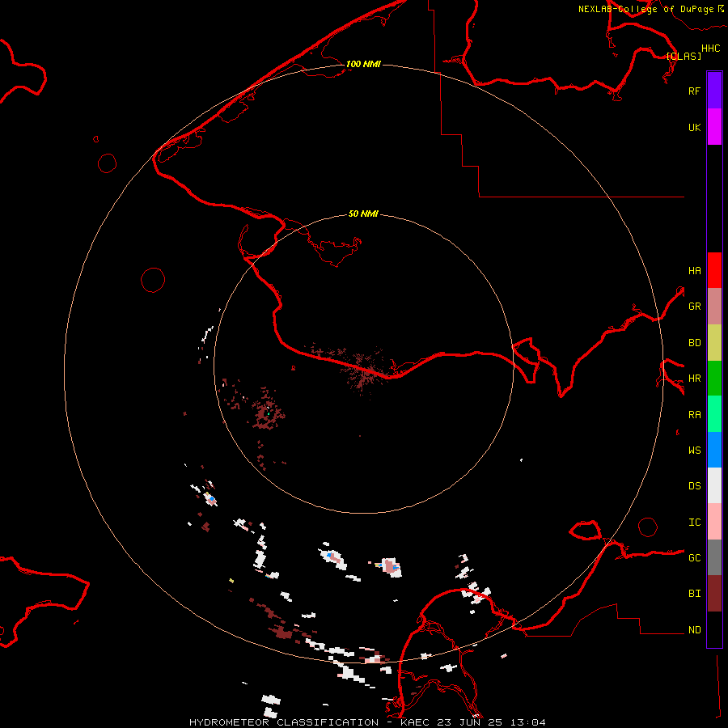728x728 pixels.
Task: Click the 23 JUN 25 date text
Action: (x=469, y=722)
